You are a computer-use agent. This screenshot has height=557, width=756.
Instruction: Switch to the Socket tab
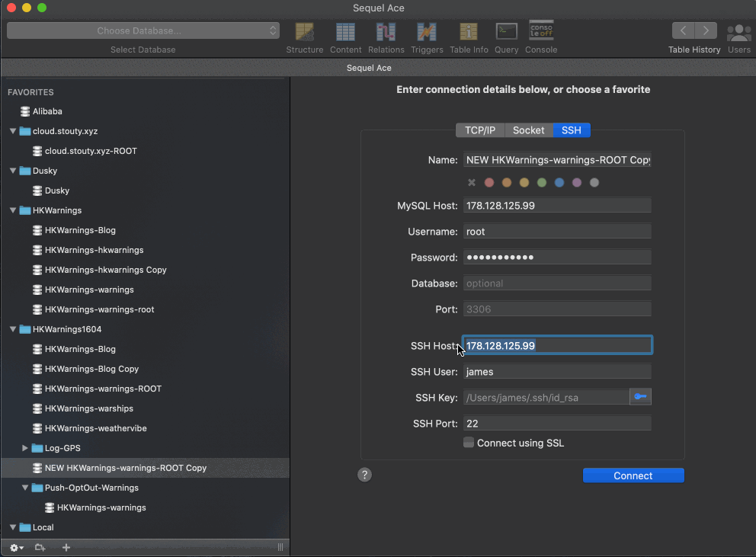[528, 130]
